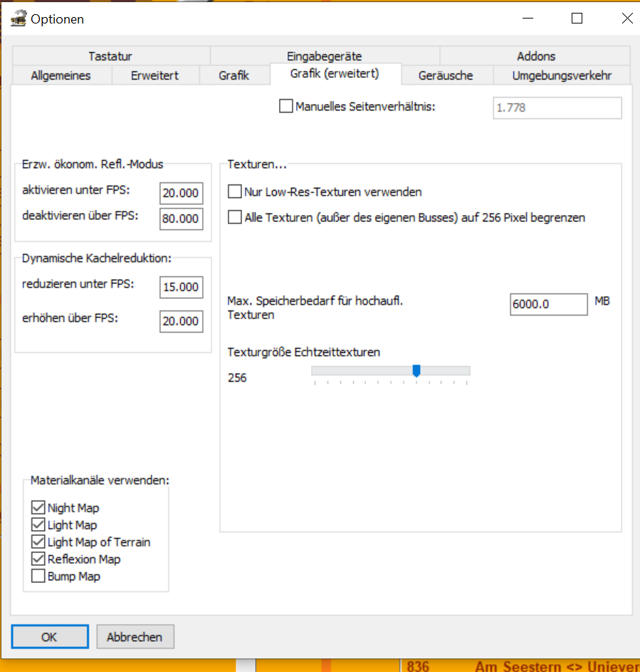Uncheck Light Map of Terrain
Viewport: 640px width, 672px height.
[38, 542]
